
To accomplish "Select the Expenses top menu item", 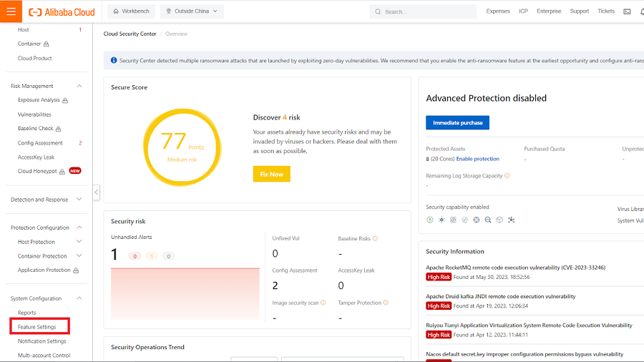I will [x=498, y=11].
